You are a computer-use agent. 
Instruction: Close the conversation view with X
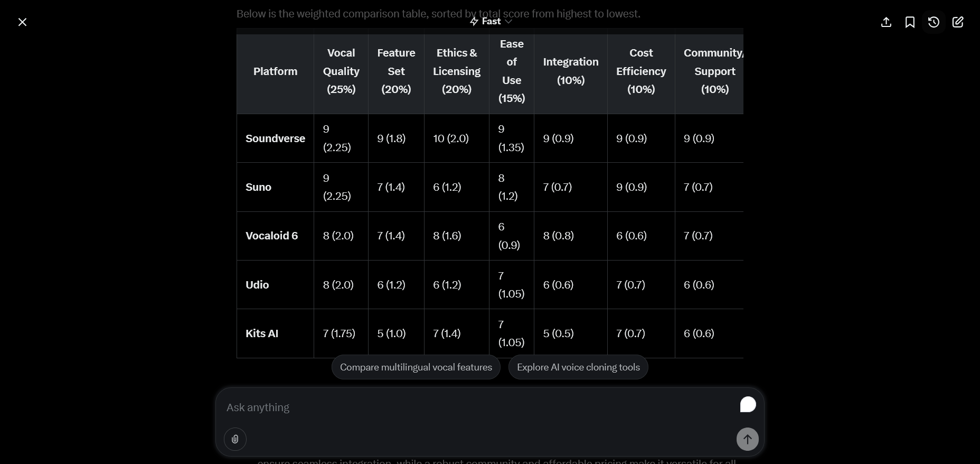[22, 22]
